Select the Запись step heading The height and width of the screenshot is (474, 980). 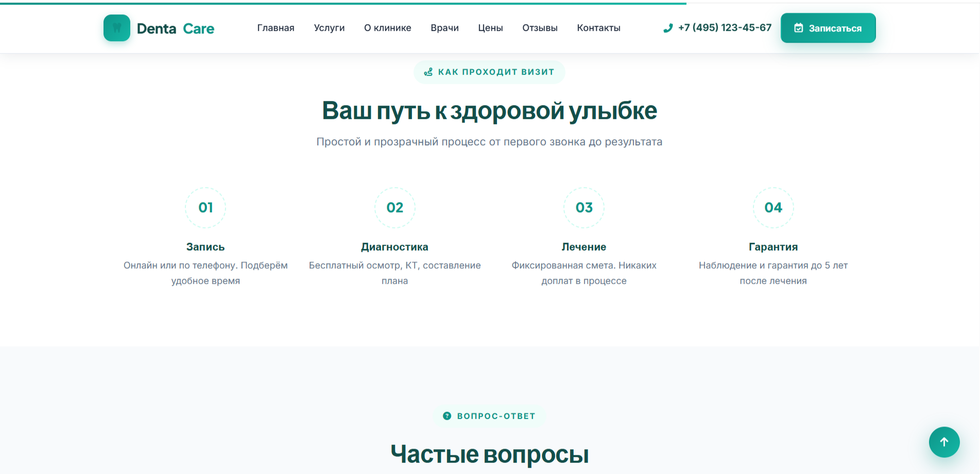[205, 247]
